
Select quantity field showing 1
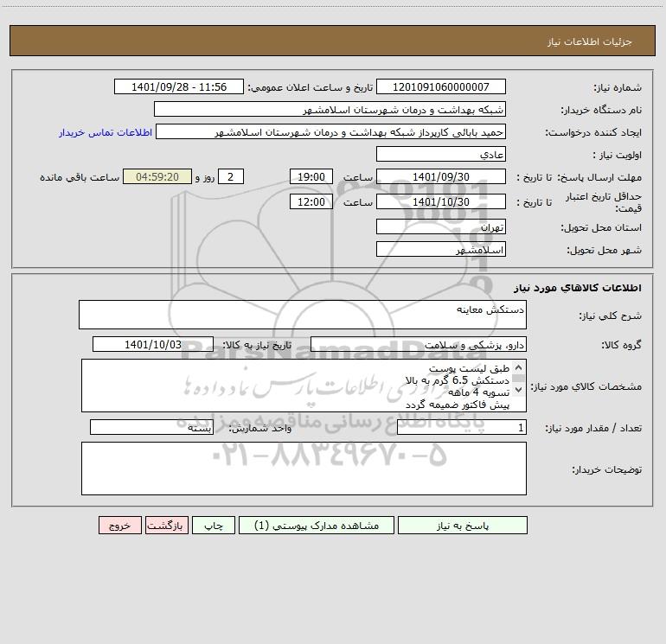tap(462, 428)
